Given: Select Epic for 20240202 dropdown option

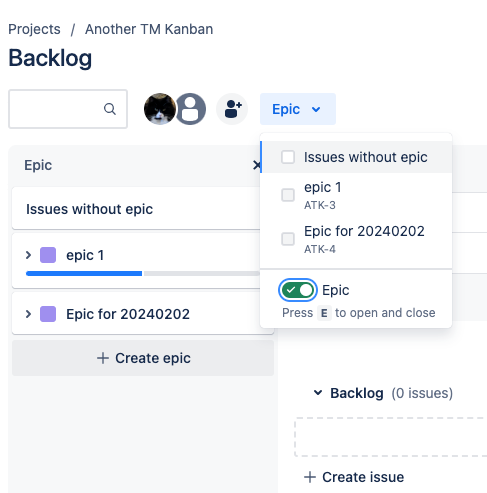Looking at the screenshot, I should [x=356, y=239].
